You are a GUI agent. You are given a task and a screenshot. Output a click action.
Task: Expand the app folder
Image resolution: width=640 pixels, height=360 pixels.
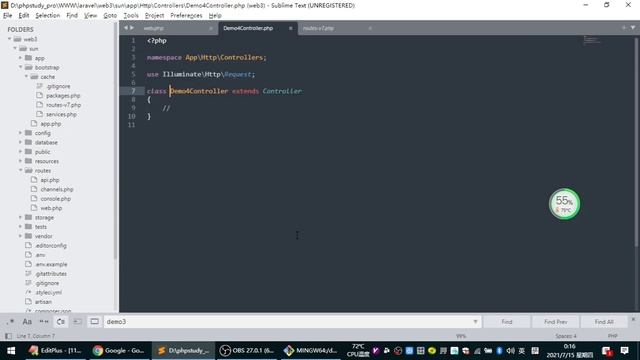point(20,58)
